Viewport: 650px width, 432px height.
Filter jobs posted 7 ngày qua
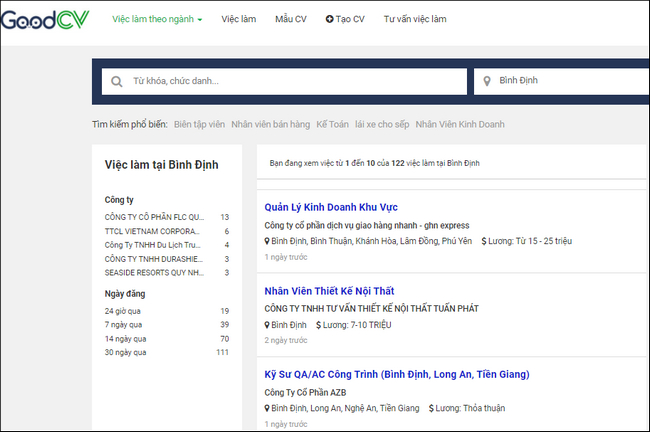pos(124,325)
